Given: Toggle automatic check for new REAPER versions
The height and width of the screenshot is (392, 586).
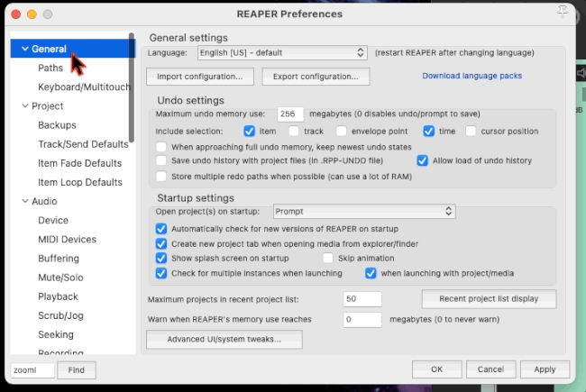Looking at the screenshot, I should click(161, 229).
